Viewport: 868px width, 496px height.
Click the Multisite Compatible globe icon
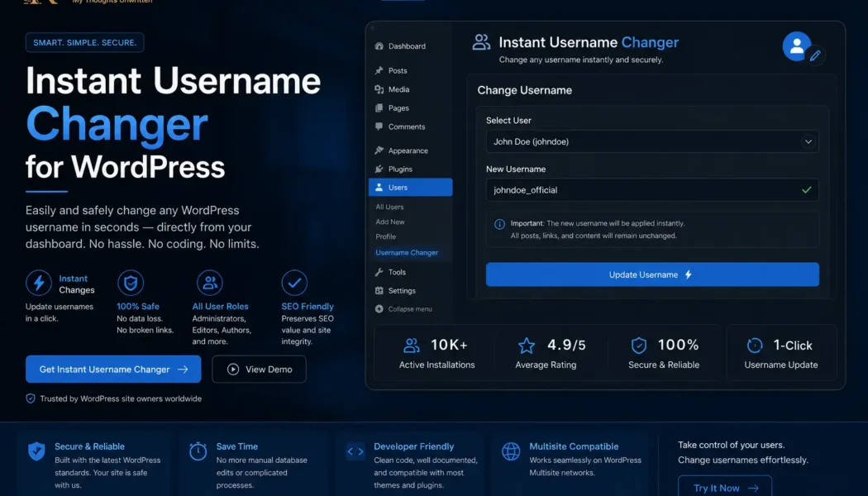click(x=511, y=451)
